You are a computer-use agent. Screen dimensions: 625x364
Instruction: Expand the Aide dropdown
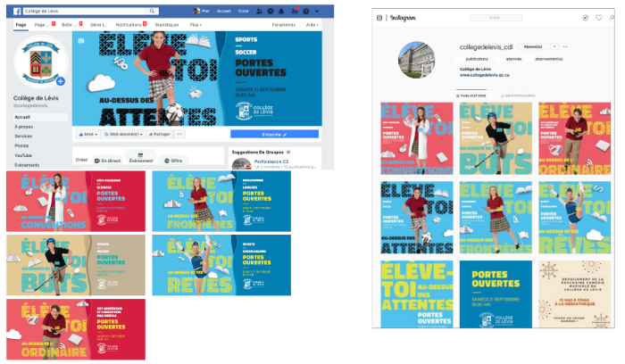[312, 25]
